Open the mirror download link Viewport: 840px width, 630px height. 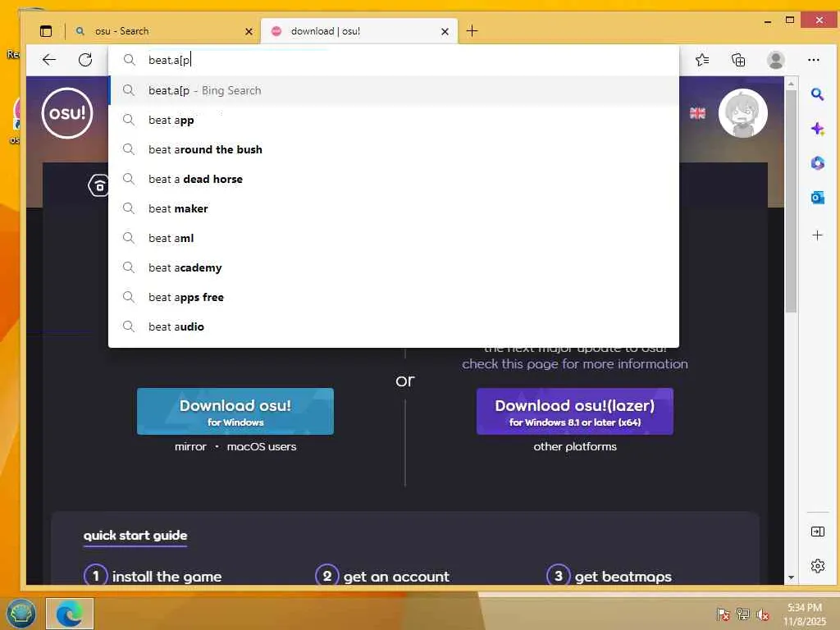coord(190,446)
